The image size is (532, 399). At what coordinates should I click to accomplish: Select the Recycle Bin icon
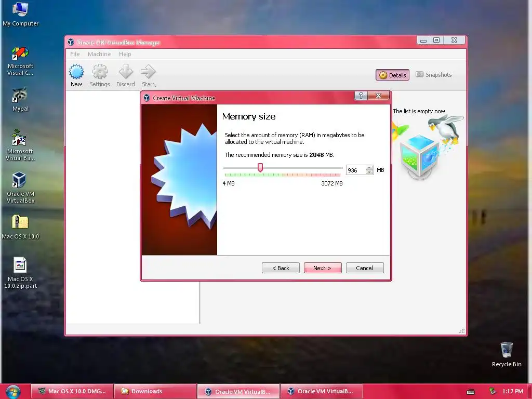pyautogui.click(x=507, y=355)
